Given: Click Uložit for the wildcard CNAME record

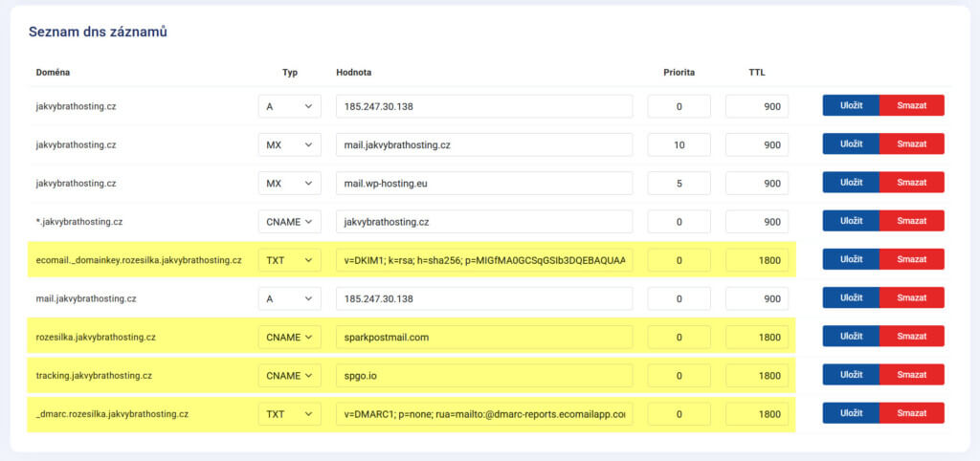Looking at the screenshot, I should pyautogui.click(x=851, y=221).
